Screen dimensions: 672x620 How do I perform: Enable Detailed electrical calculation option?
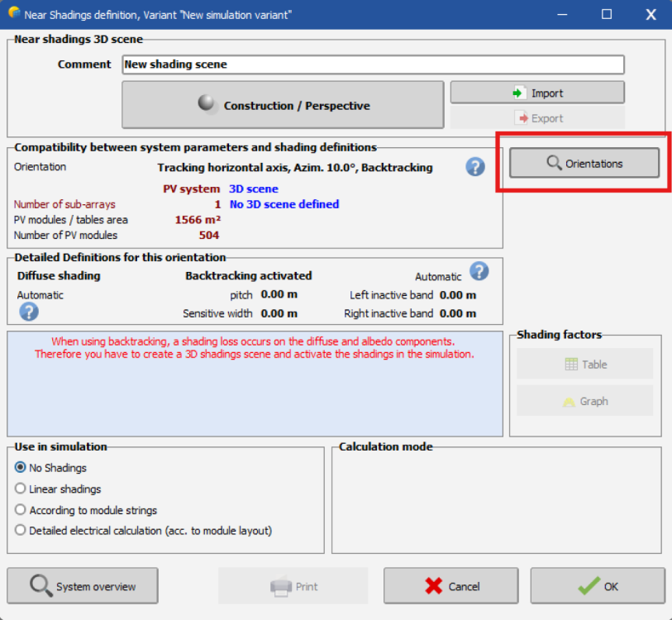(21, 531)
